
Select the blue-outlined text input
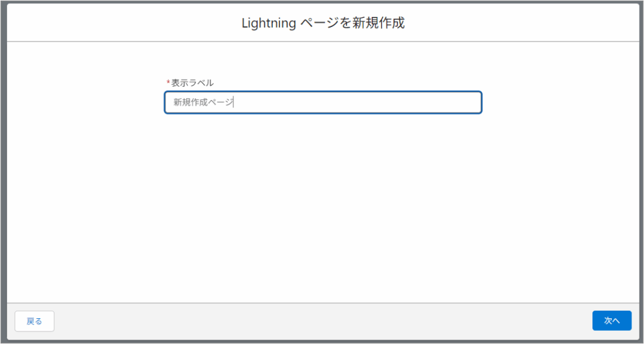pyautogui.click(x=377, y=103)
